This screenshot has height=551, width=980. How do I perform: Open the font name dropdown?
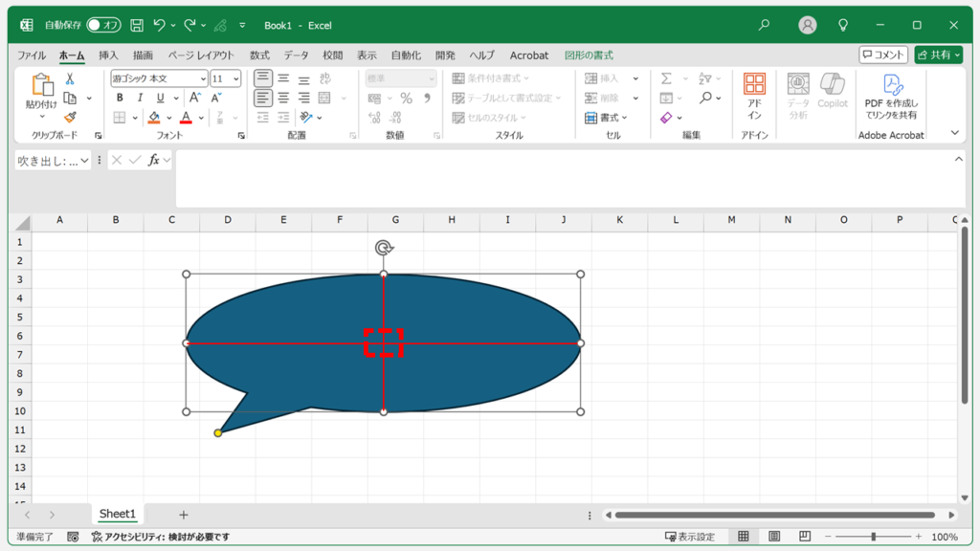(x=203, y=78)
